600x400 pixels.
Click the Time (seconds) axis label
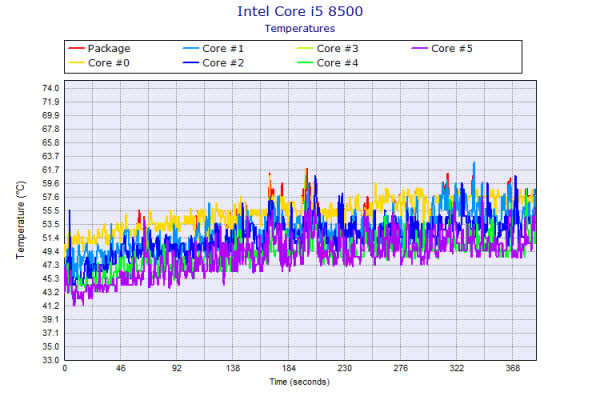(300, 382)
